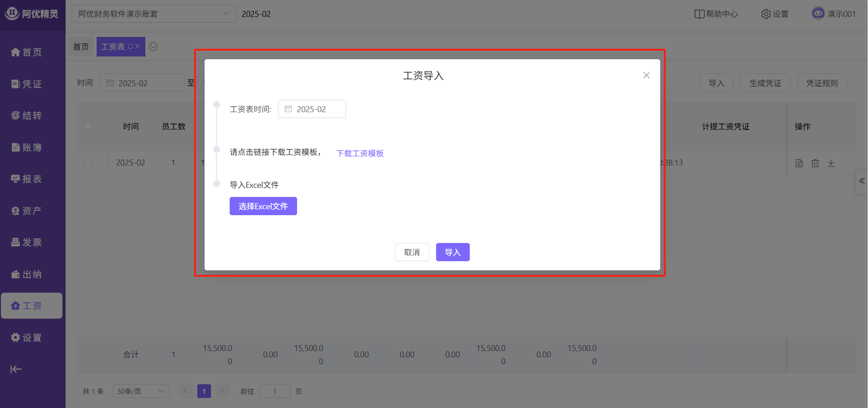Viewport: 868px width, 408px height.
Task: Click the trash delete icon in 操作 column
Action: tap(815, 163)
